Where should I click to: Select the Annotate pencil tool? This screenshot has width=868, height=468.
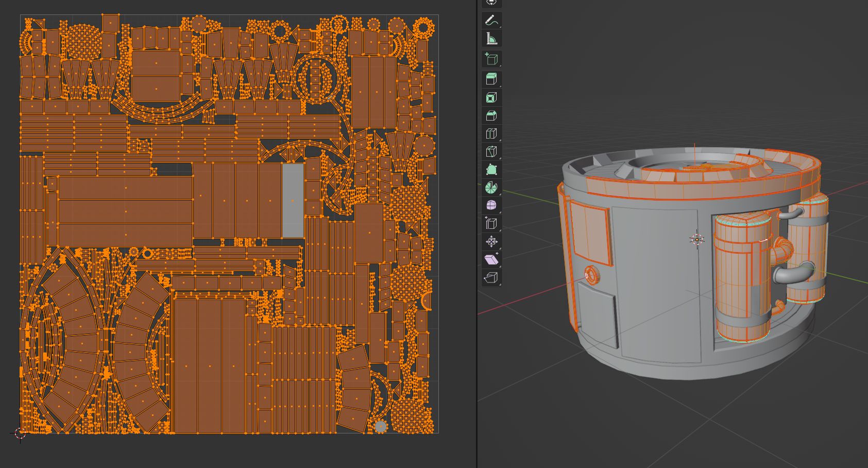[x=491, y=21]
